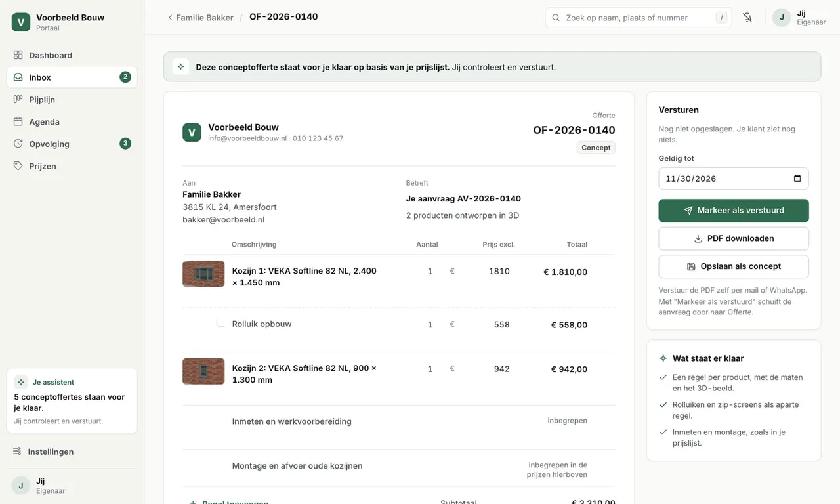Open the Dashboard page
This screenshot has width=840, height=504.
[72, 55]
